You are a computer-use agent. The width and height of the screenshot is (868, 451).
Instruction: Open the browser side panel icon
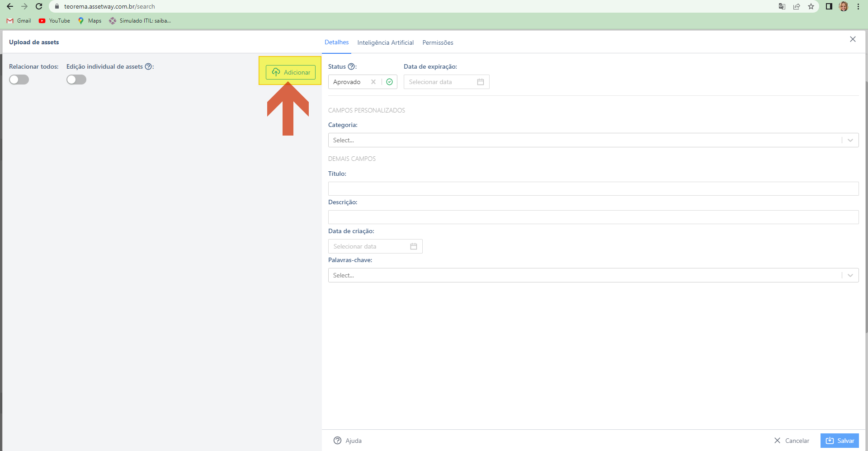[829, 6]
